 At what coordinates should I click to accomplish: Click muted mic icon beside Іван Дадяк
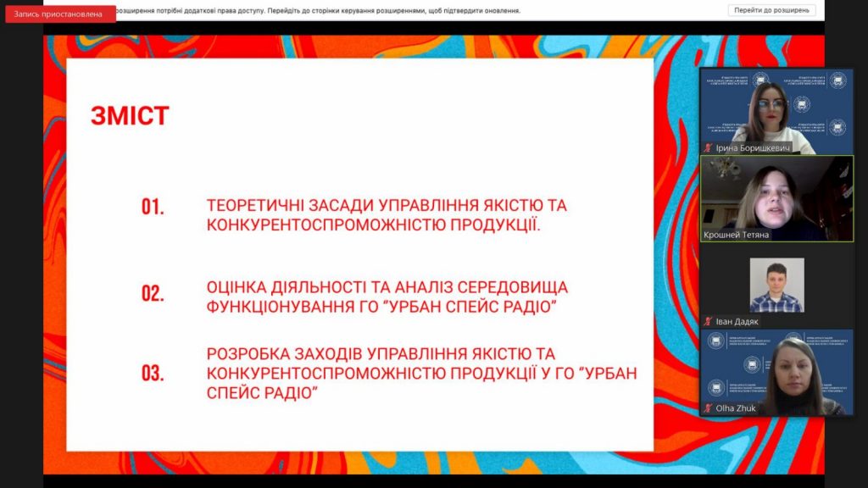[708, 321]
